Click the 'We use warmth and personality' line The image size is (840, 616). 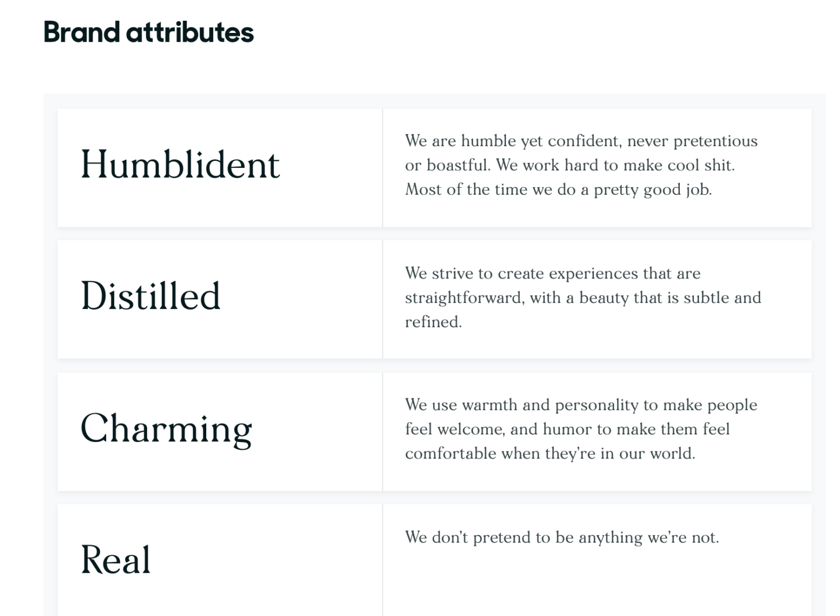(x=581, y=405)
